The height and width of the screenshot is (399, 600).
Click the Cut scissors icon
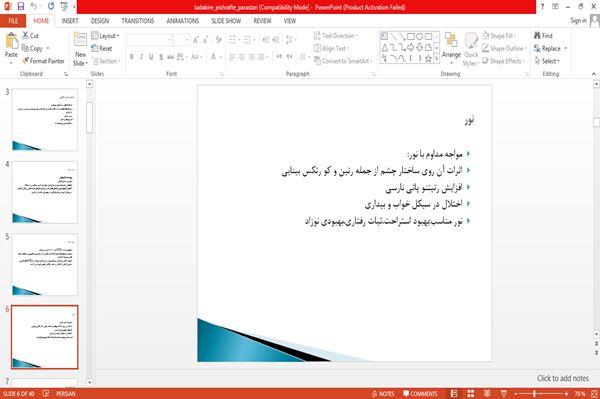(26, 36)
